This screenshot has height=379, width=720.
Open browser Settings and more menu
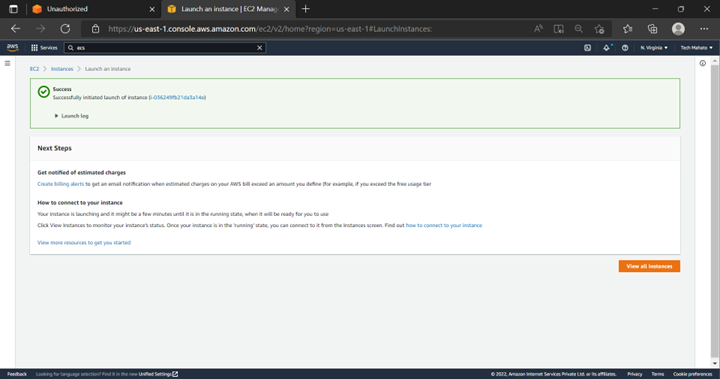704,29
